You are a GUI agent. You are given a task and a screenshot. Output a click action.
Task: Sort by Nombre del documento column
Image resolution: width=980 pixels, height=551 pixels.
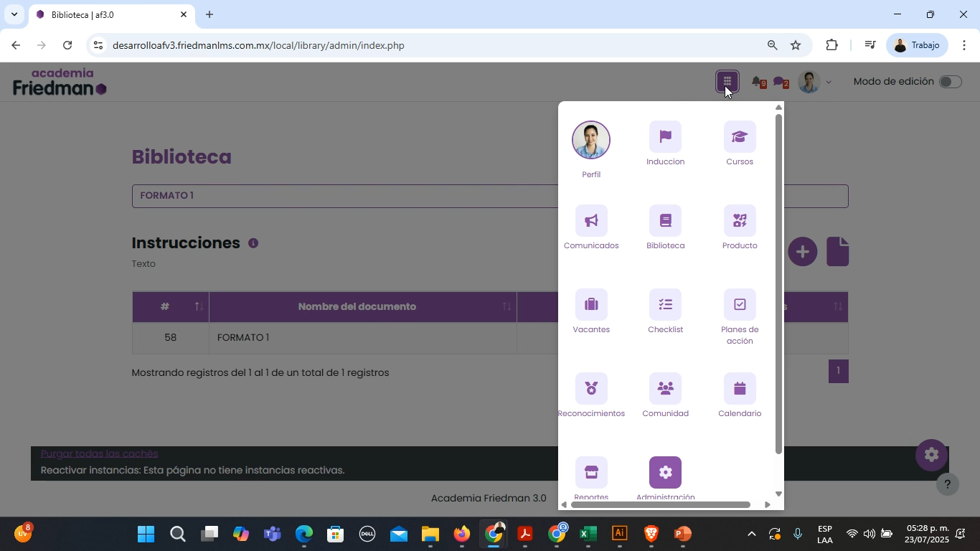(x=362, y=306)
